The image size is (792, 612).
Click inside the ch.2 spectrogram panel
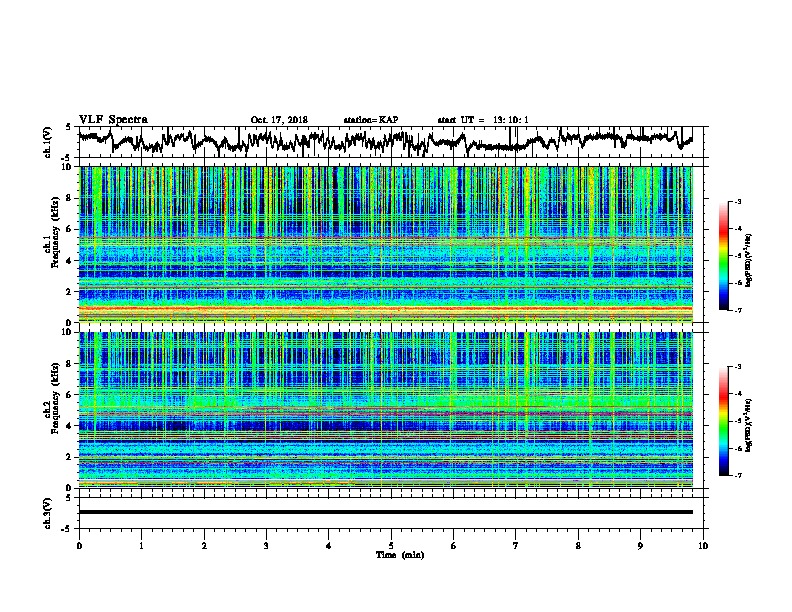385,410
